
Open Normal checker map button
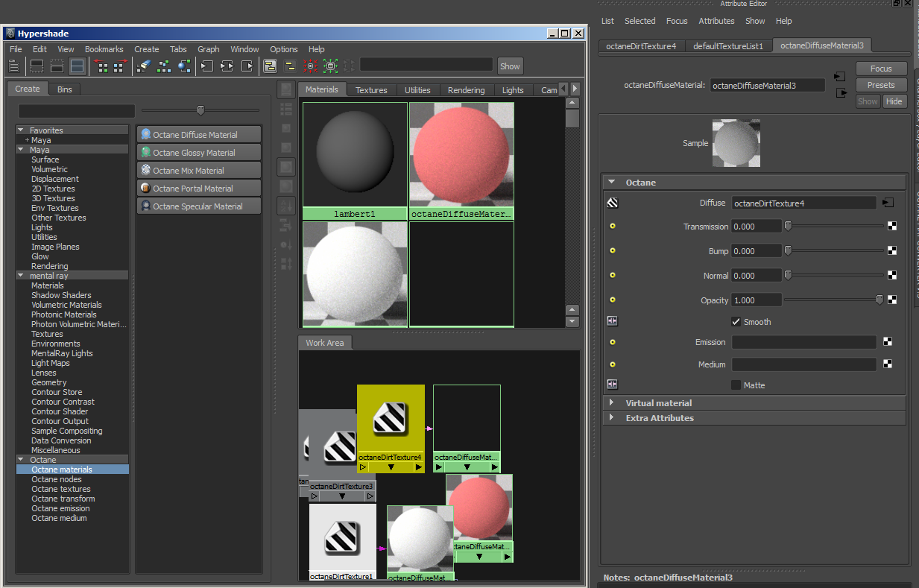tap(891, 276)
